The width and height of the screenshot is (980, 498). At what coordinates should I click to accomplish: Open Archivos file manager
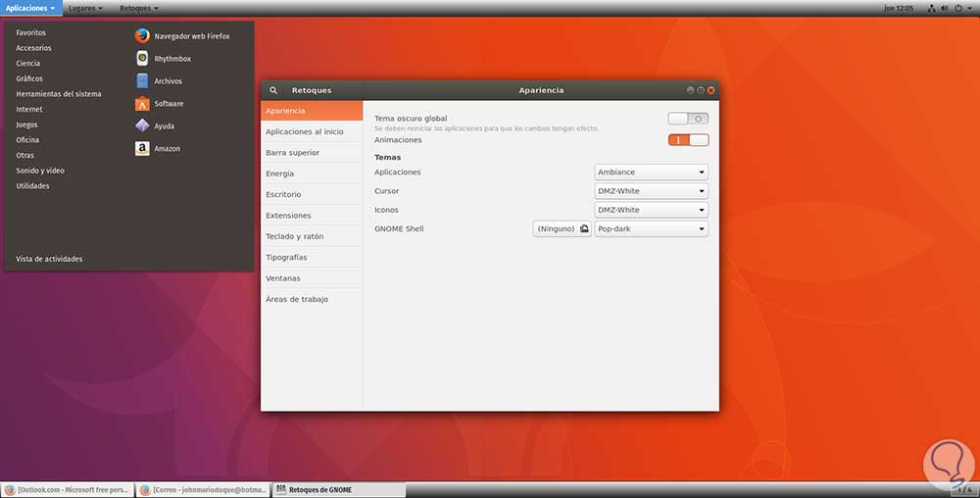click(159, 81)
